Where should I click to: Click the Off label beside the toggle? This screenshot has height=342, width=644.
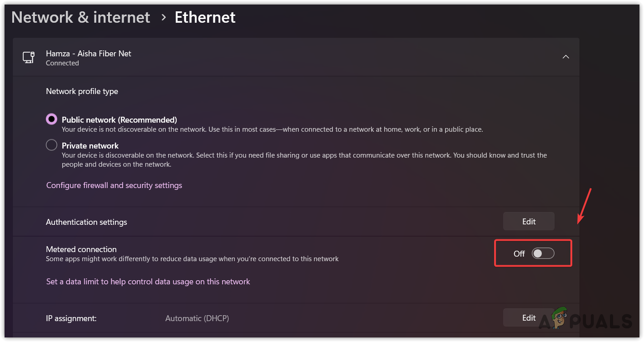click(x=519, y=253)
